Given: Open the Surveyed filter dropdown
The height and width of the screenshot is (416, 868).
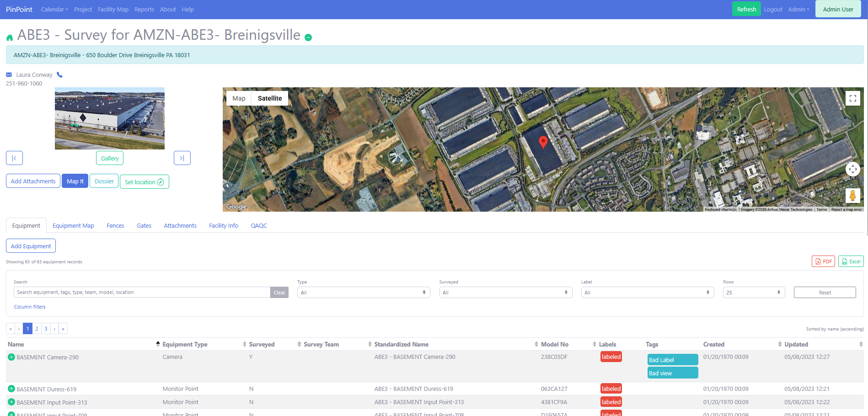Looking at the screenshot, I should pos(506,293).
